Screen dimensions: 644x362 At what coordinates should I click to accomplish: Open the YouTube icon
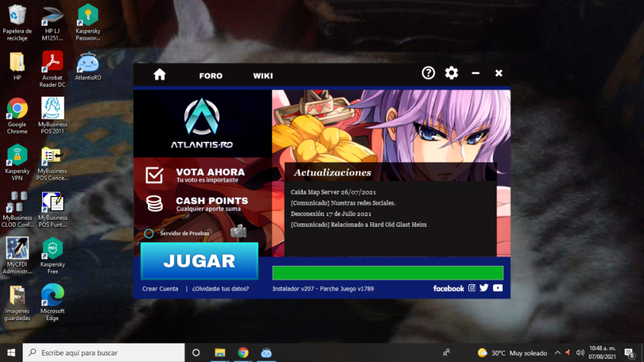coord(498,288)
